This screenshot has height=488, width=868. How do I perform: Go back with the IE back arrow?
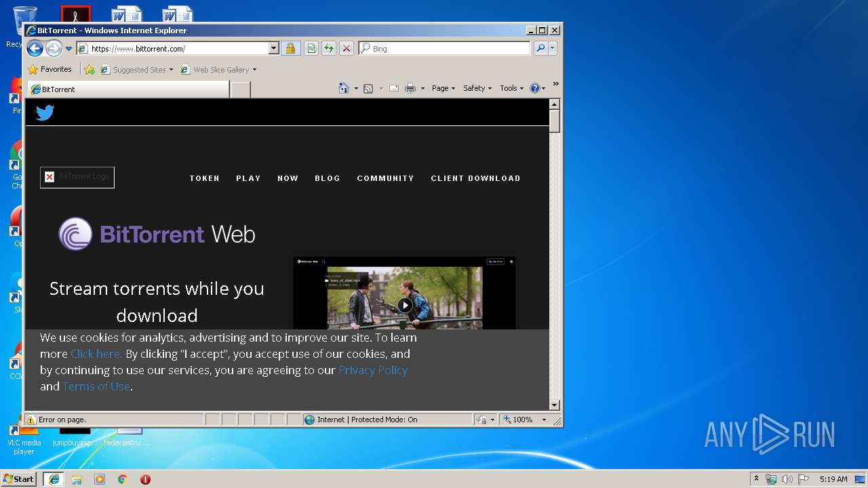(x=35, y=48)
